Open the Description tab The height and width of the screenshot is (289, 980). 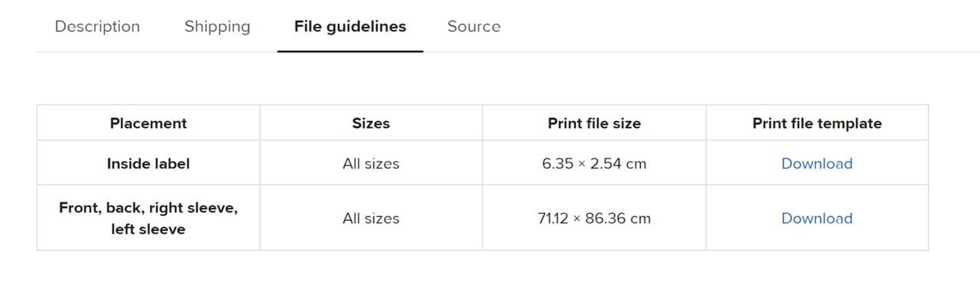(x=97, y=27)
